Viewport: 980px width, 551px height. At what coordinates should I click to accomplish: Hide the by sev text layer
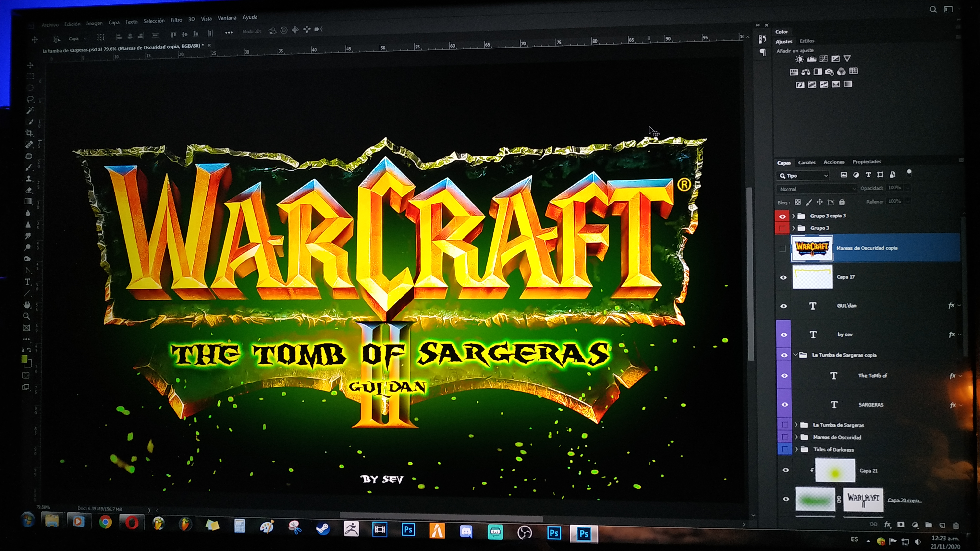point(784,335)
